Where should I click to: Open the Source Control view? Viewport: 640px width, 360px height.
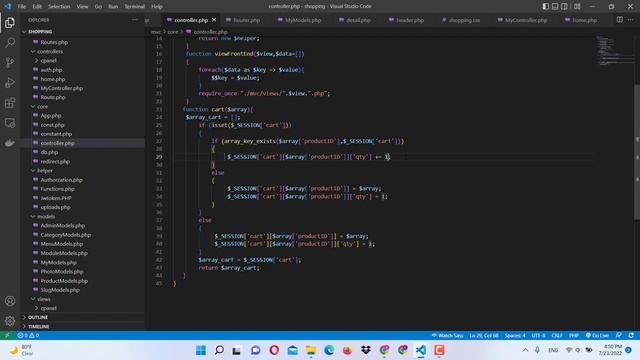coord(10,62)
